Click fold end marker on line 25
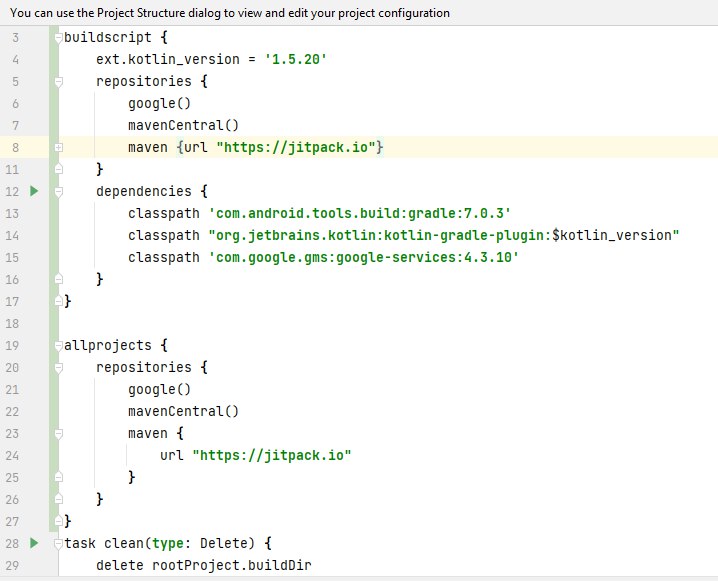This screenshot has height=581, width=718. pos(58,477)
